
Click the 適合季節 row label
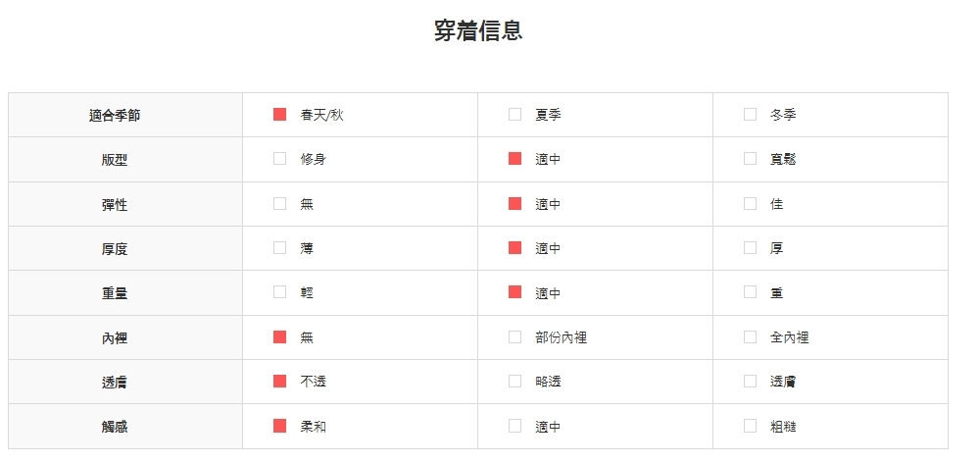[115, 116]
